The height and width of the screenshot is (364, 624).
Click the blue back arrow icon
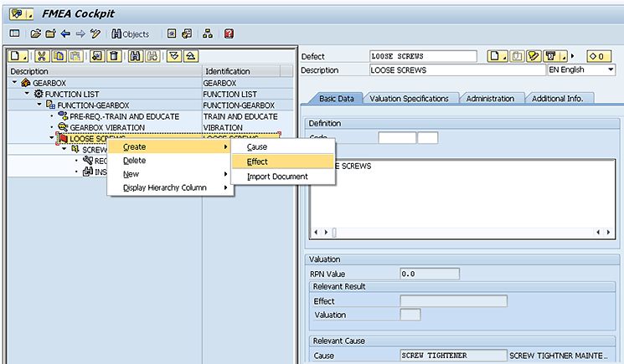point(65,34)
